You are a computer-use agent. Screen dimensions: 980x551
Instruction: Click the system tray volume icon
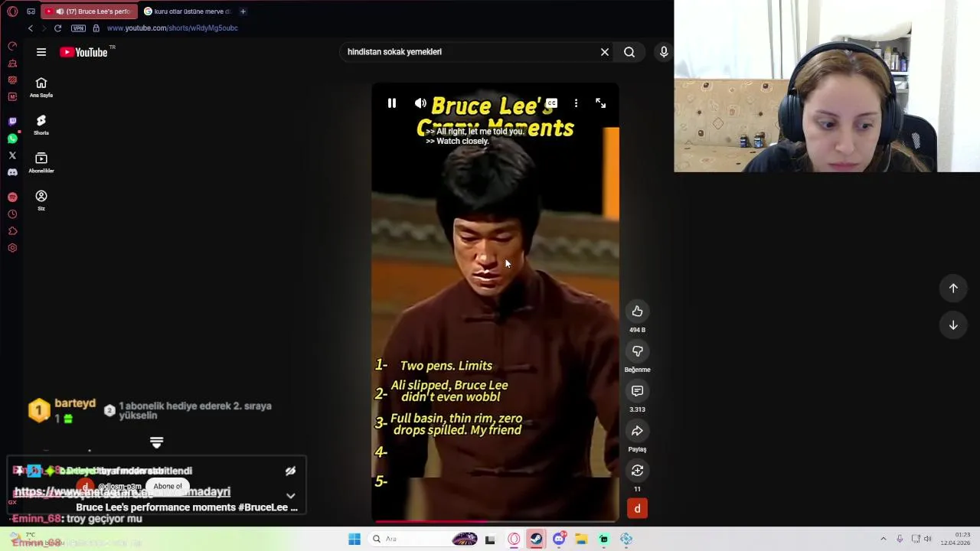click(927, 540)
